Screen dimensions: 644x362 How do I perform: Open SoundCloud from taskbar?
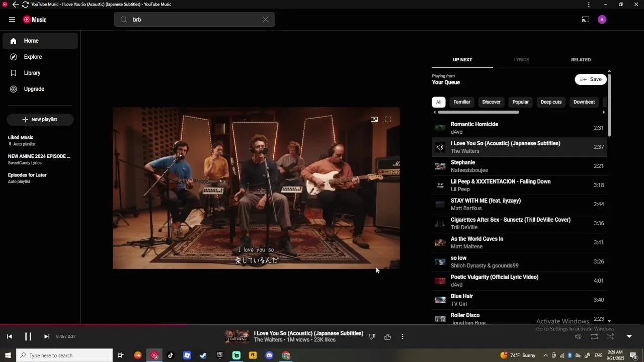coord(137,355)
